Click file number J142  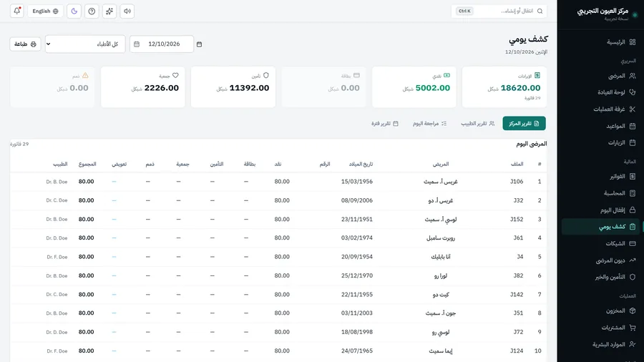click(517, 294)
